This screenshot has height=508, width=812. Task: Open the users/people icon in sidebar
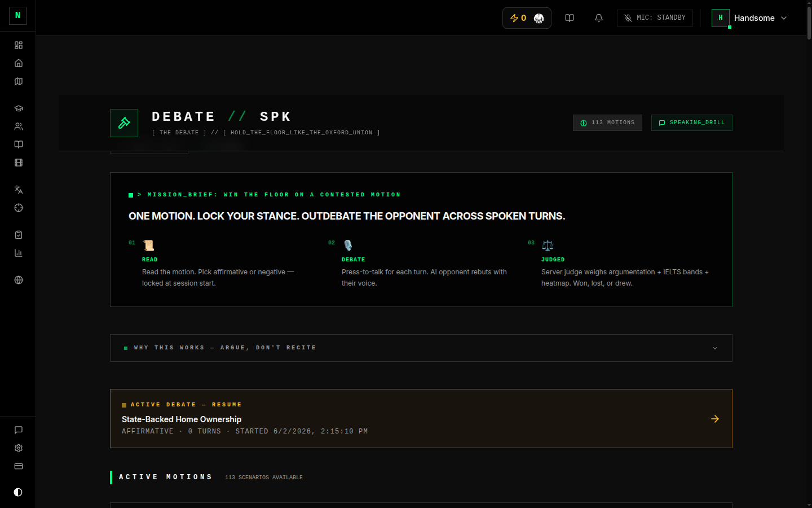pos(19,126)
